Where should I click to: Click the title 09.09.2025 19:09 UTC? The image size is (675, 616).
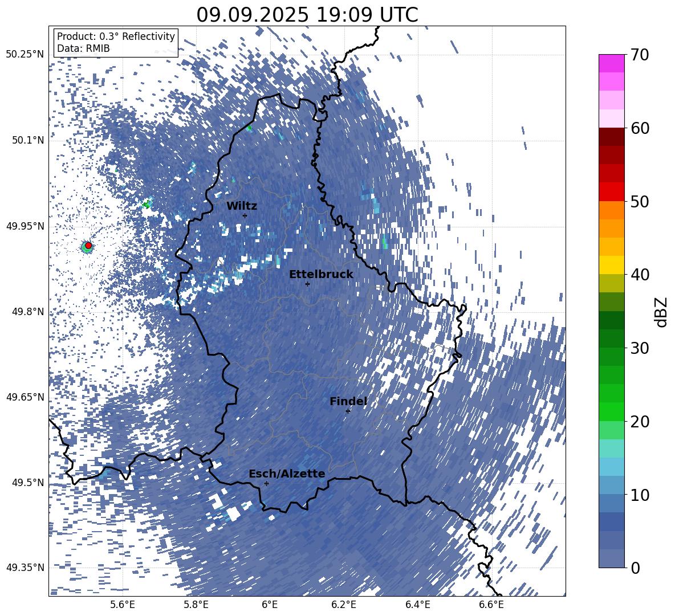[307, 15]
